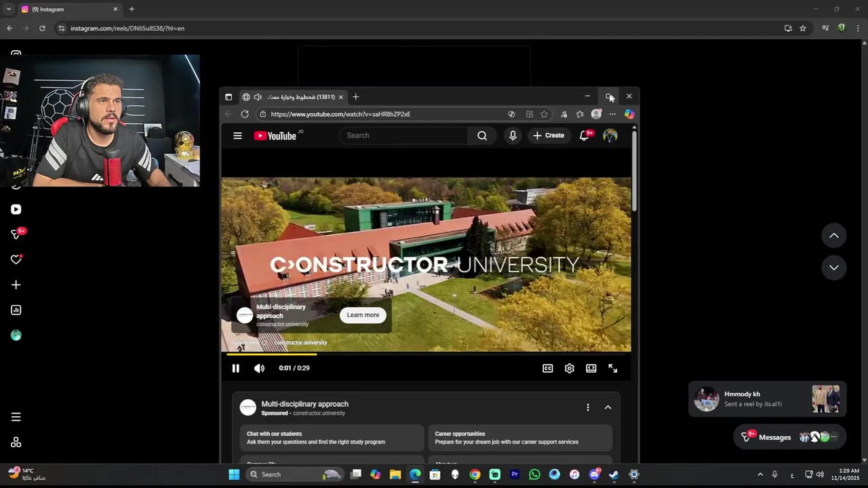The height and width of the screenshot is (488, 868).
Task: Pause the YouTube ad video
Action: (235, 368)
